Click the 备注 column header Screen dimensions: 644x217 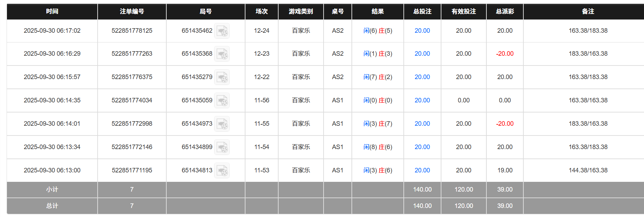588,11
